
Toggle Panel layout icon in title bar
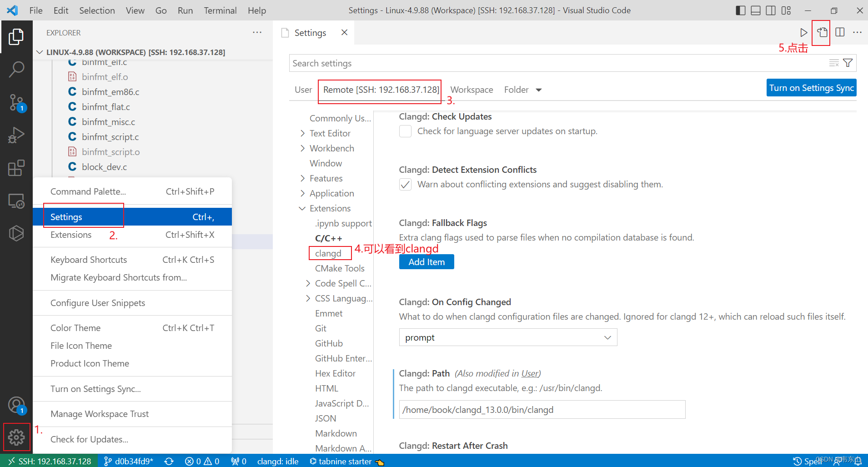[756, 10]
